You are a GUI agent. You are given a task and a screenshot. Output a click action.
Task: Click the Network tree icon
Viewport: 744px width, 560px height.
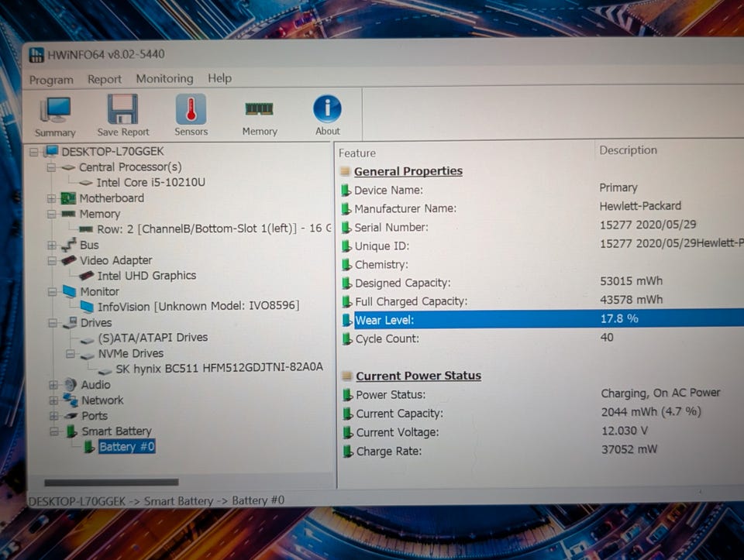(x=71, y=400)
